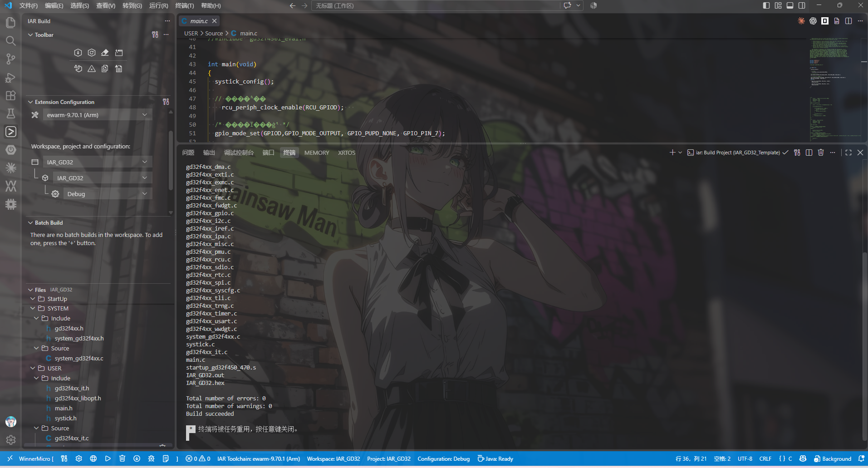Open the Accounts avatar in activity bar
The width and height of the screenshot is (868, 468).
pos(10,422)
